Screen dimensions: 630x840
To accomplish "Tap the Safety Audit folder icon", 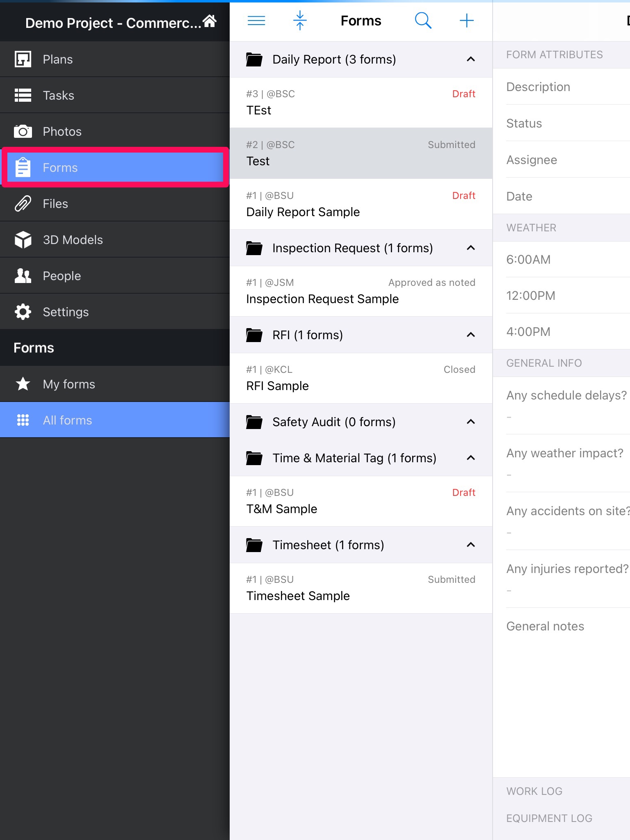I will (254, 422).
